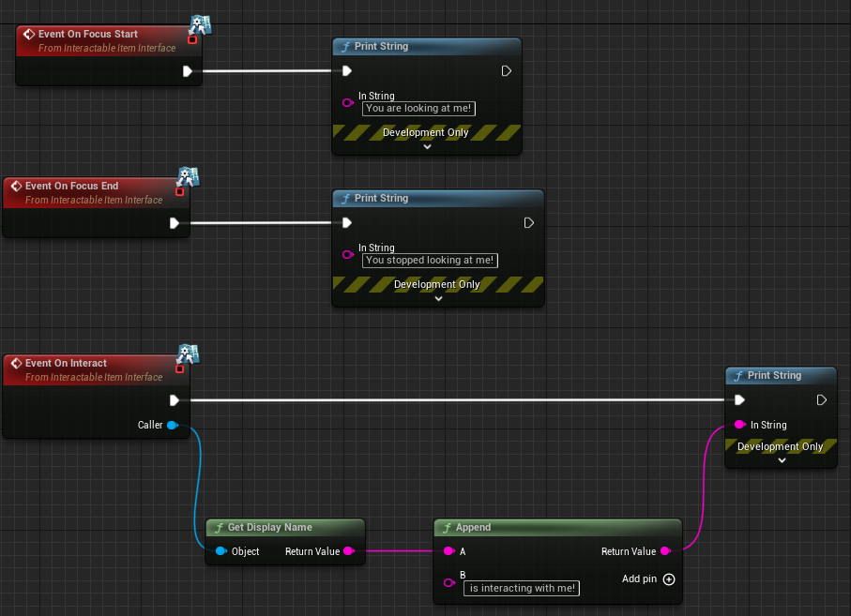Click the Caller output pin on Event On Interact
This screenshot has height=616, width=851.
(173, 425)
